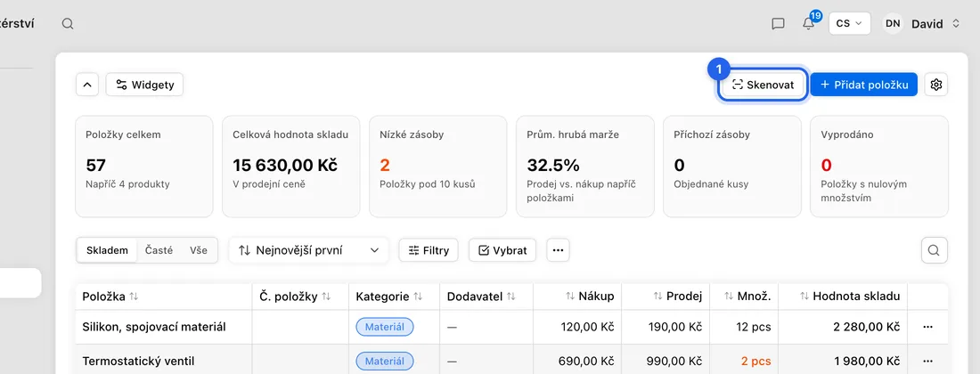The image size is (980, 374).
Task: Click the 1 980,00 Kč stock value
Action: 868,361
